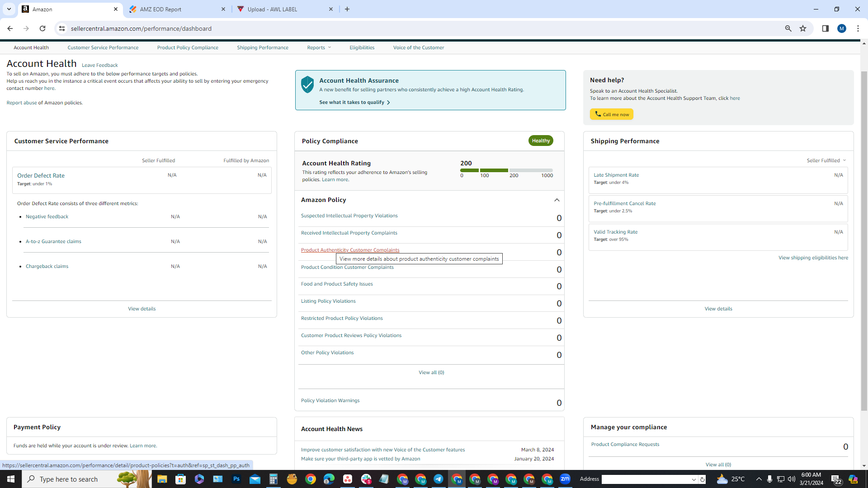868x488 pixels.
Task: View details of Shipping Performance
Action: pyautogui.click(x=718, y=309)
